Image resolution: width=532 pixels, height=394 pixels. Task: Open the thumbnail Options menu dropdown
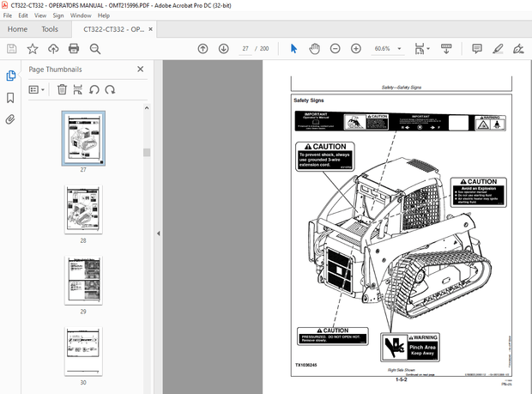pos(37,89)
